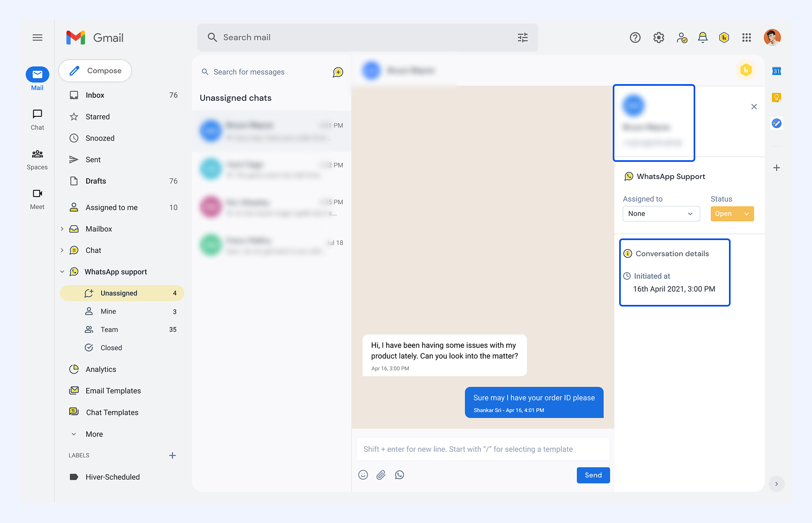This screenshot has width=812, height=523.
Task: Click the Send button
Action: tap(593, 475)
